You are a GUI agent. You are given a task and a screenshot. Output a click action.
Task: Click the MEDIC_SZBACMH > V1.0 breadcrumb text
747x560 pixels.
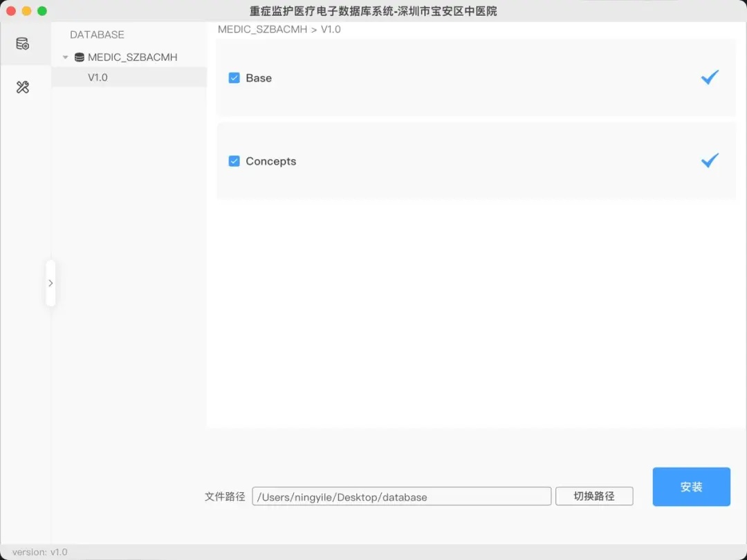279,30
